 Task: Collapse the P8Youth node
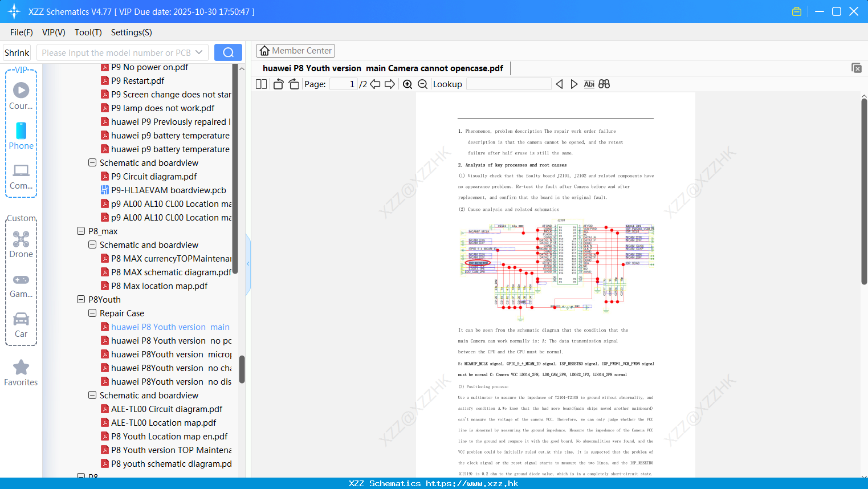click(81, 300)
